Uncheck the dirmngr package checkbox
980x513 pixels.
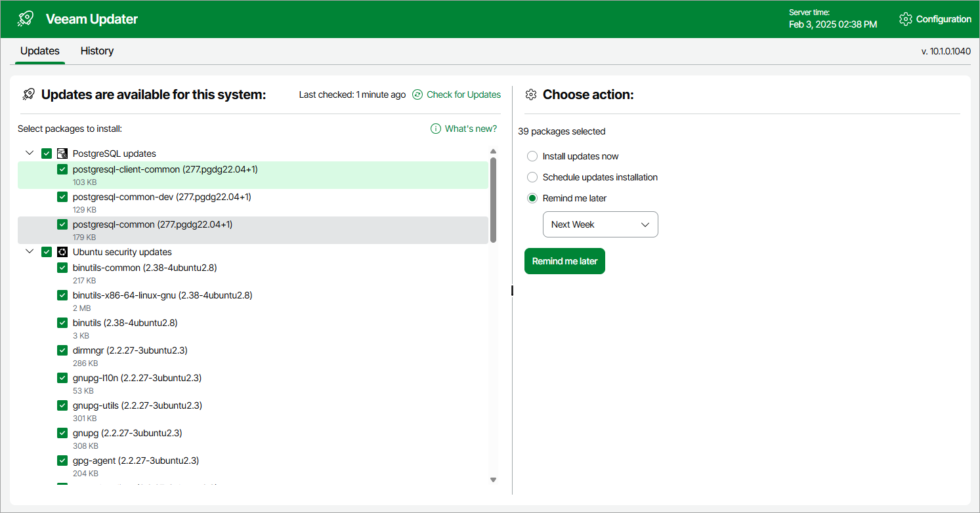point(62,350)
